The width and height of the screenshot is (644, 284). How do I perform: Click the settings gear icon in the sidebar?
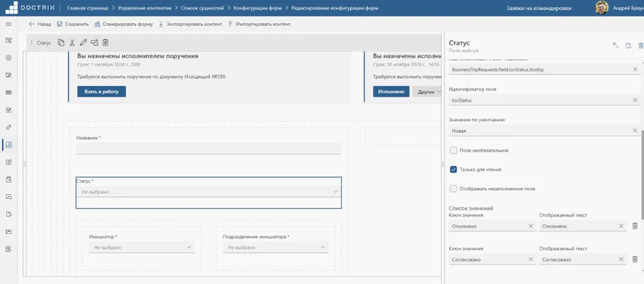coord(8,58)
